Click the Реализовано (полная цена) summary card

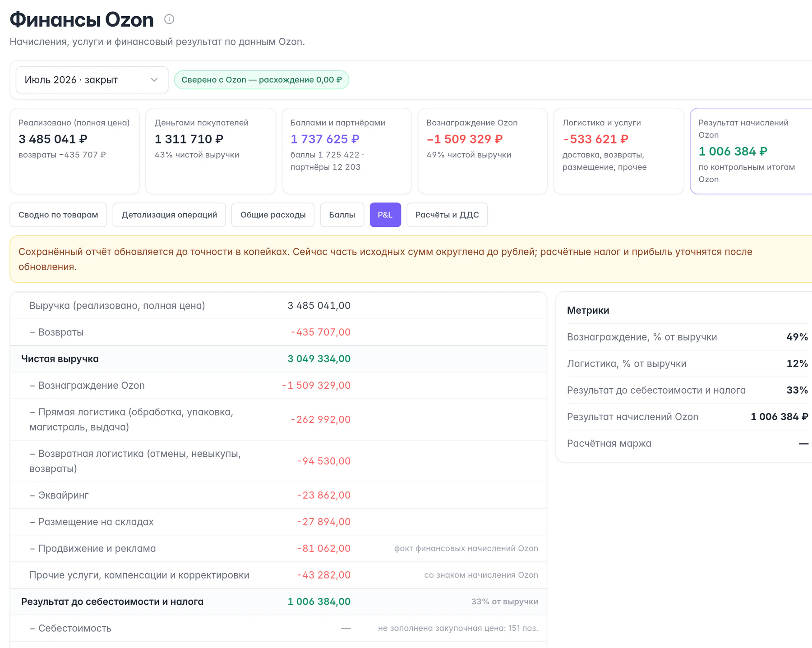pyautogui.click(x=75, y=151)
